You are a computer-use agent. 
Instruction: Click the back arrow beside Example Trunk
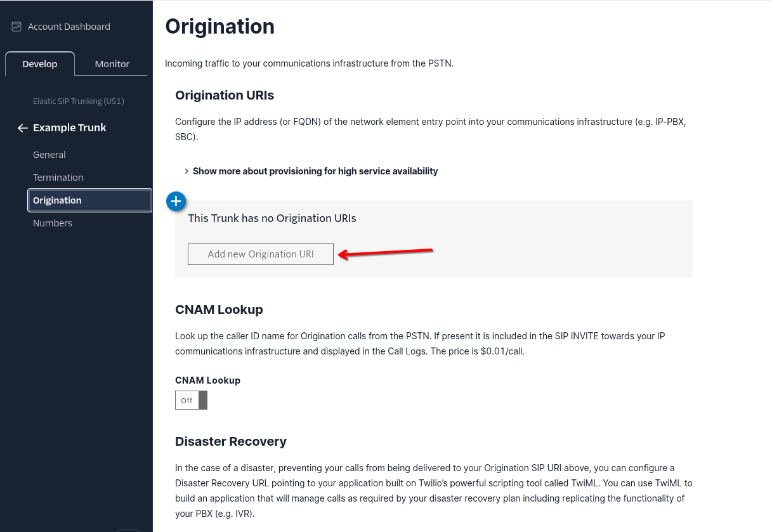pos(22,128)
